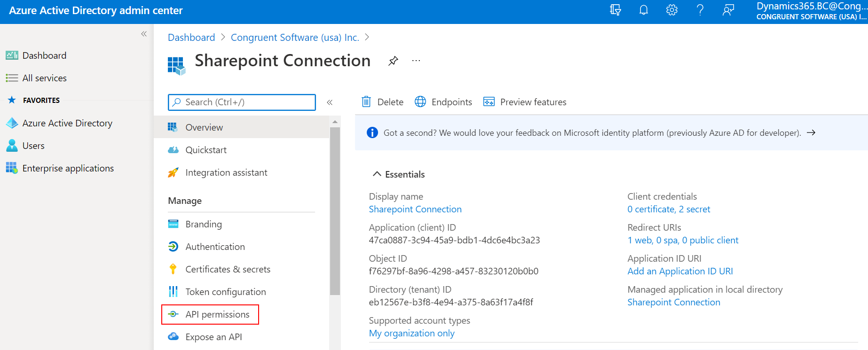Select the Object ID value
Screen dimensions: 868x350
point(453,272)
